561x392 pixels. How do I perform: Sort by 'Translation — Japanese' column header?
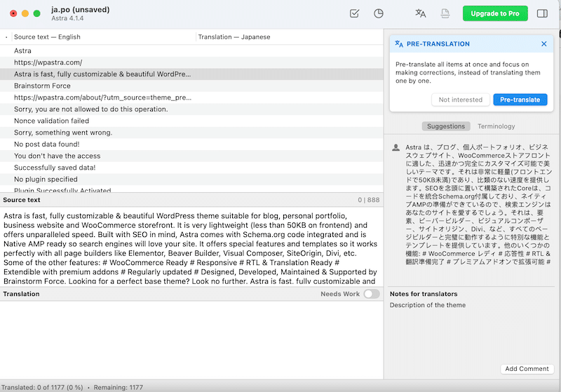click(x=290, y=37)
